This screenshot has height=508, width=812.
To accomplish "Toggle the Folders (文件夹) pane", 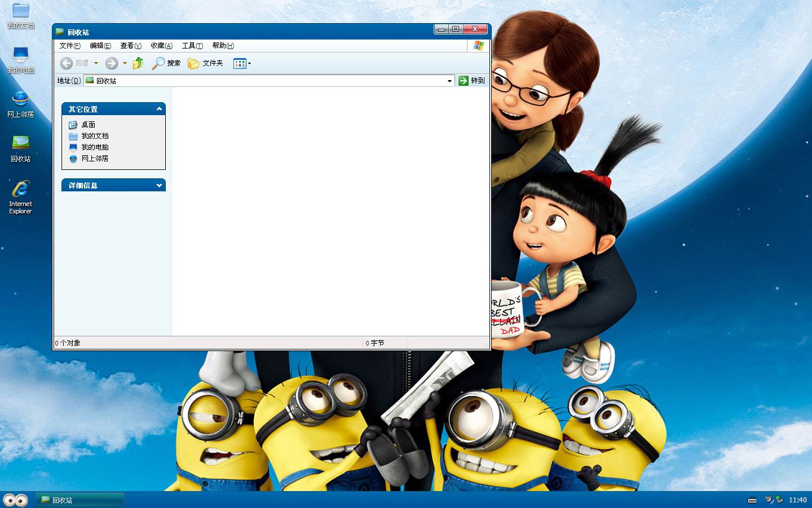I will pyautogui.click(x=205, y=63).
